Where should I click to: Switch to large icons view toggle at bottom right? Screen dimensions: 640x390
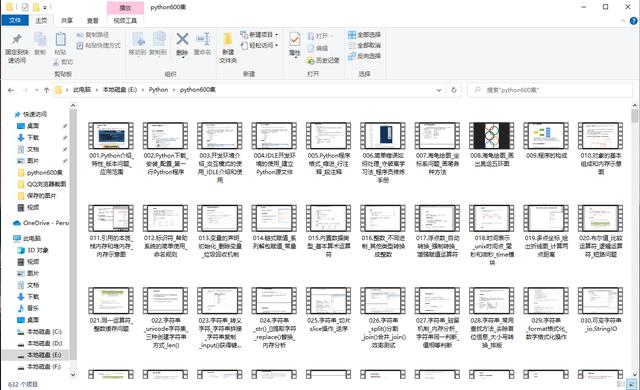tap(632, 384)
